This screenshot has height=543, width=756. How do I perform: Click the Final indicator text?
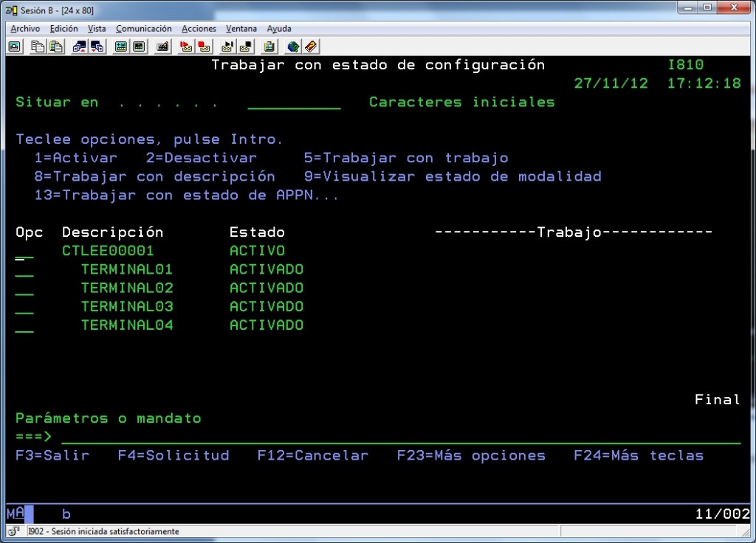[718, 399]
